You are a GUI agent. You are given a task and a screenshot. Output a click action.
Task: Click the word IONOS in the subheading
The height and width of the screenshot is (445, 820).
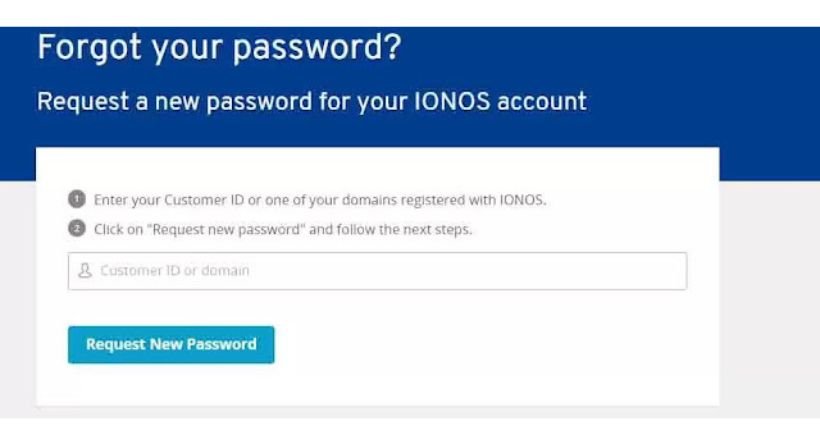[x=452, y=101]
